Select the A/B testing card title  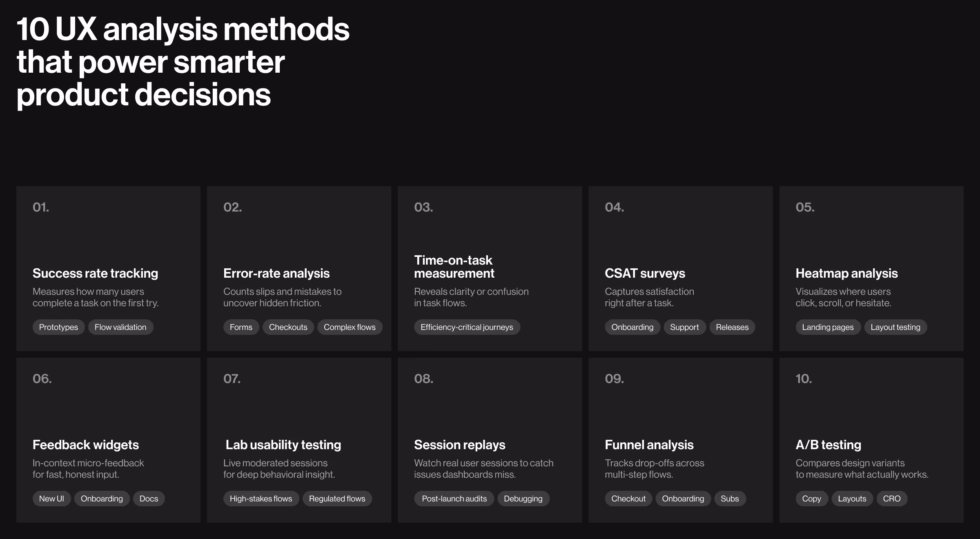coord(828,445)
